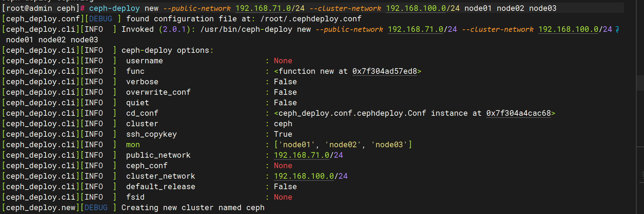Click the 'False' value for default_release
The height and width of the screenshot is (214, 644).
pyautogui.click(x=285, y=187)
